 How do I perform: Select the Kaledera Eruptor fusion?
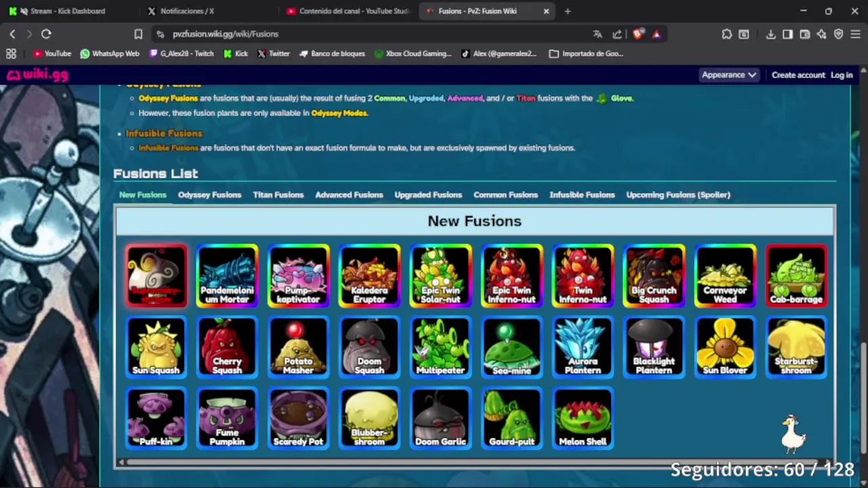(370, 276)
